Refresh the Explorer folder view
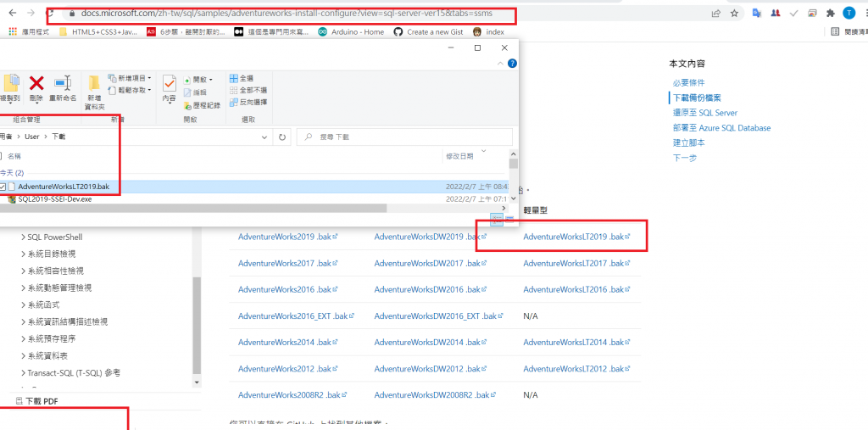 (x=282, y=137)
